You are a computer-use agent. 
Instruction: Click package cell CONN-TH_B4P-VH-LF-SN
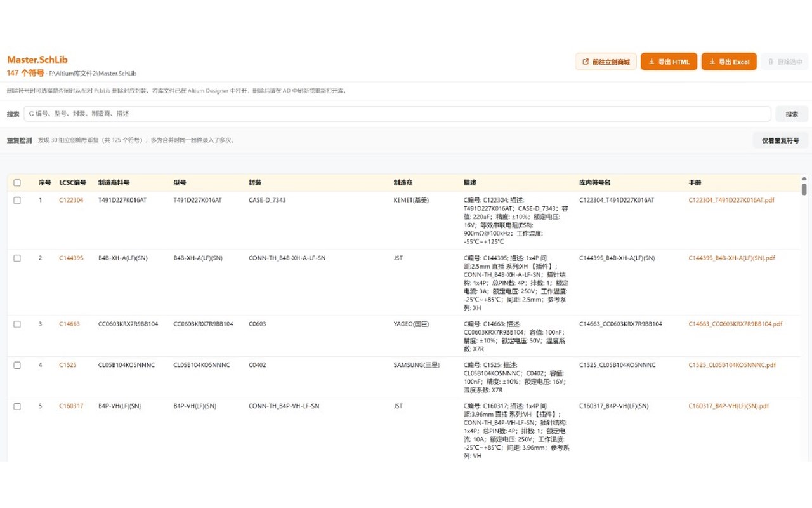[284, 406]
